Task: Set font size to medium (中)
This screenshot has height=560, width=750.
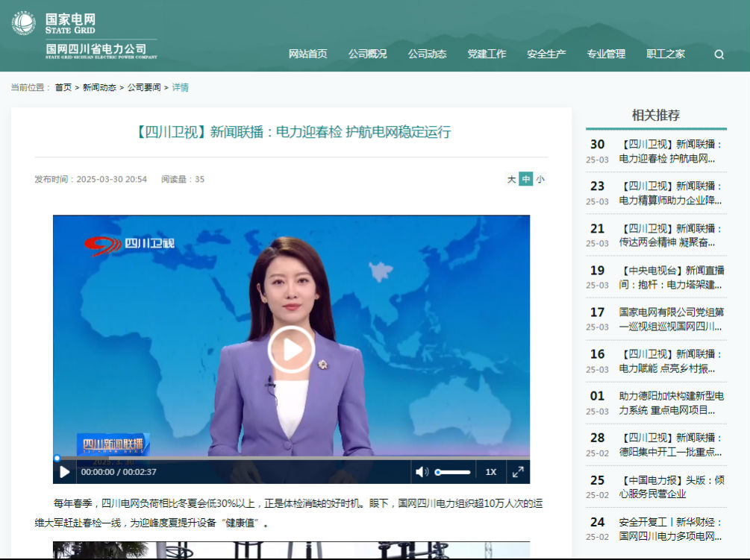Action: click(525, 180)
